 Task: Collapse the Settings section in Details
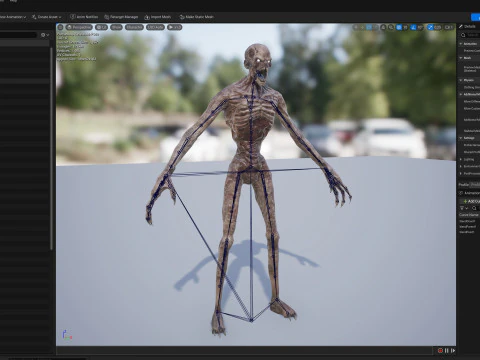click(x=461, y=138)
